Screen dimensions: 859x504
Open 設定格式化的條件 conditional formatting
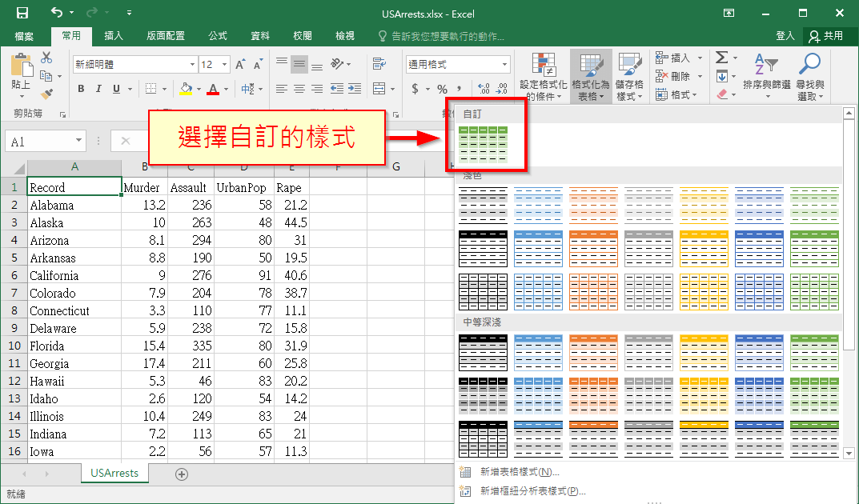pyautogui.click(x=546, y=76)
